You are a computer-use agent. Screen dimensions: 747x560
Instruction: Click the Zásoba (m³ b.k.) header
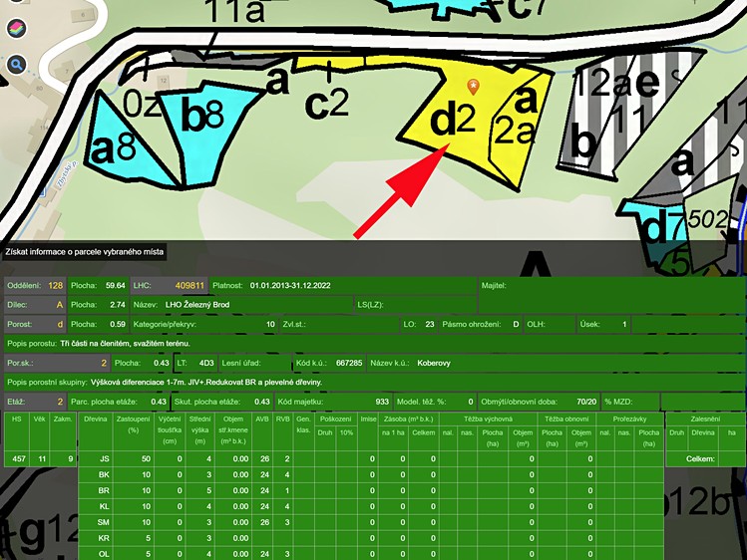pyautogui.click(x=408, y=420)
